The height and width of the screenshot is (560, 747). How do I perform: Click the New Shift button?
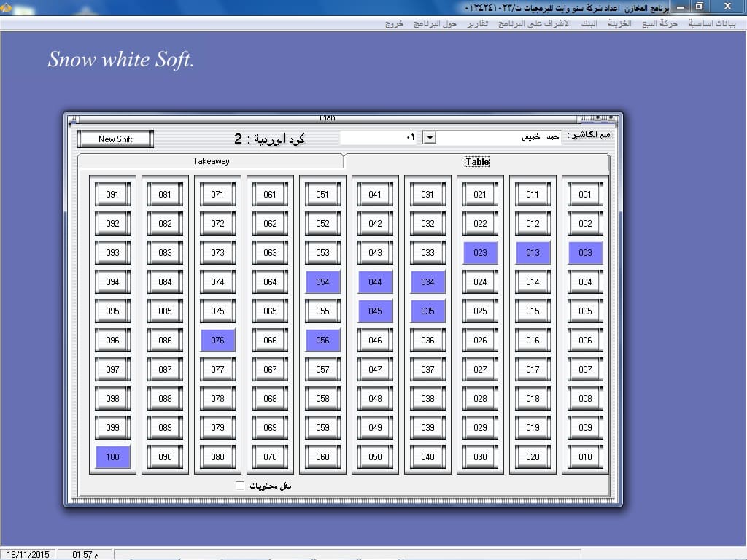115,139
